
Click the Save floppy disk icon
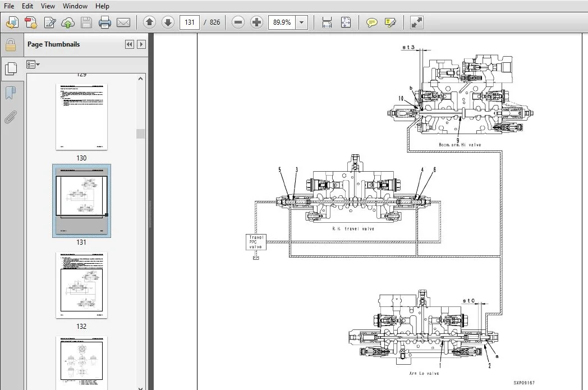[x=86, y=22]
